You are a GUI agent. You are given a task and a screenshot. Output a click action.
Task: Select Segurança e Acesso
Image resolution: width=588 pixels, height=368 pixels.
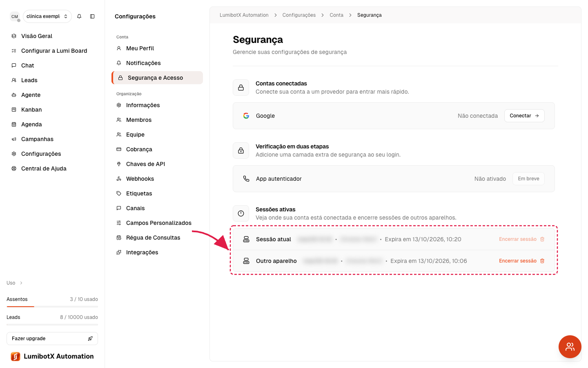tap(157, 78)
